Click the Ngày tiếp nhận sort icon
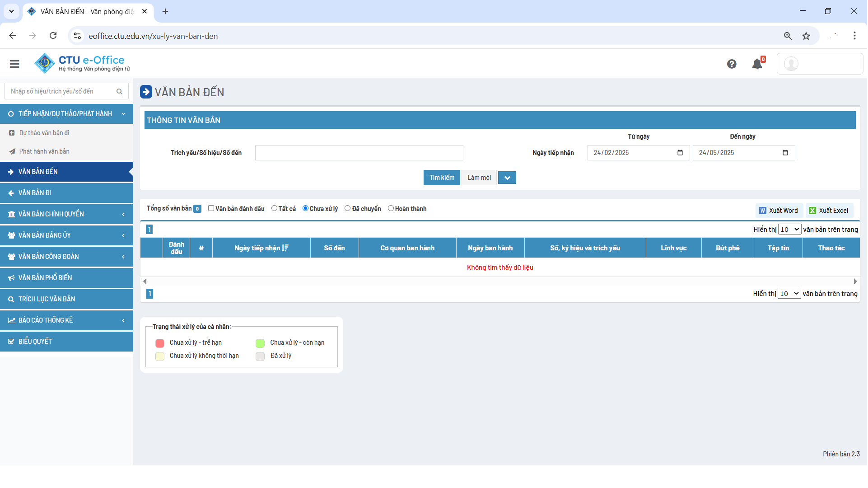Image resolution: width=868 pixels, height=488 pixels. tap(285, 248)
